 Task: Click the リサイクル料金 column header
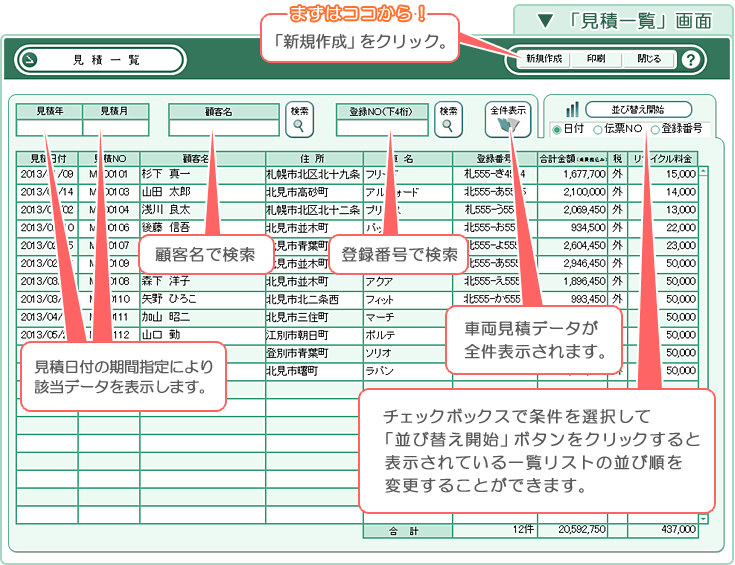(x=663, y=158)
